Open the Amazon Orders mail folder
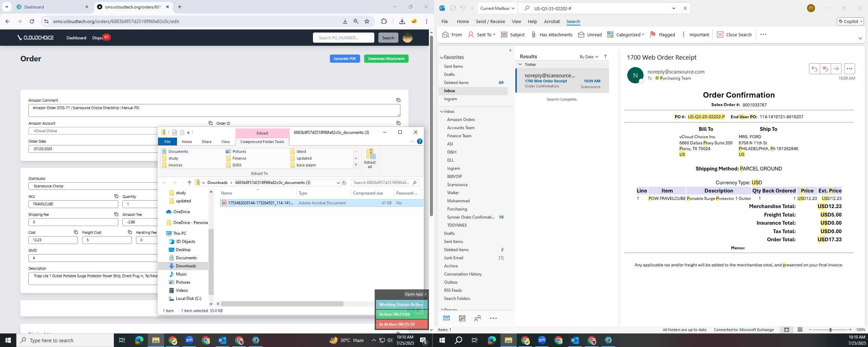Image resolution: width=868 pixels, height=347 pixels. click(x=461, y=120)
